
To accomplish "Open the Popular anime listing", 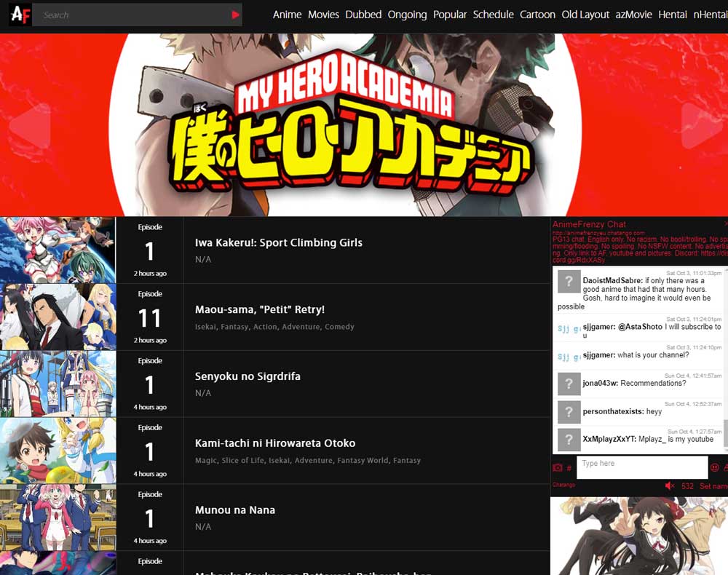I will point(450,15).
